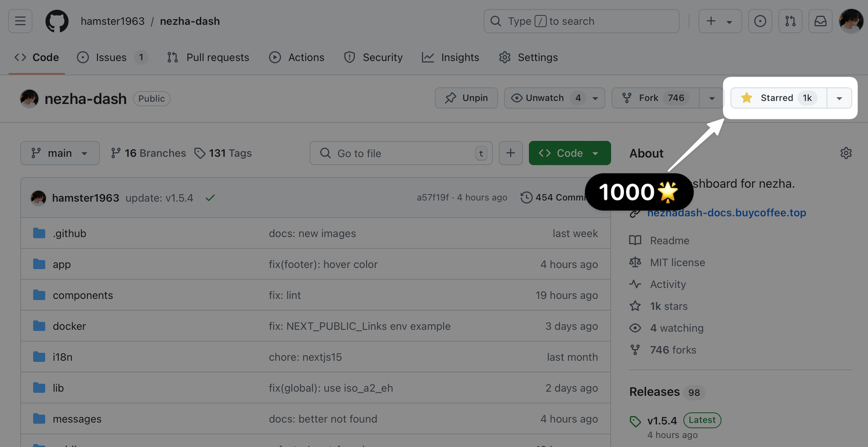The height and width of the screenshot is (447, 868).
Task: View the 131 Tags link
Action: point(223,153)
